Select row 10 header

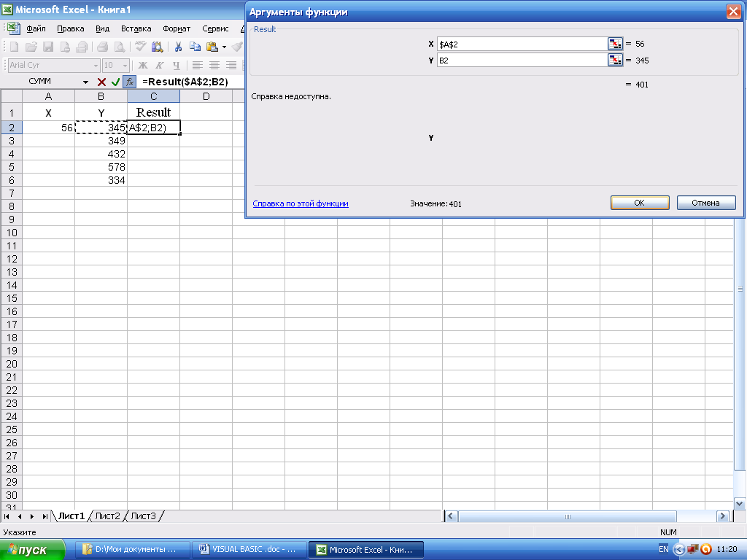click(12, 233)
